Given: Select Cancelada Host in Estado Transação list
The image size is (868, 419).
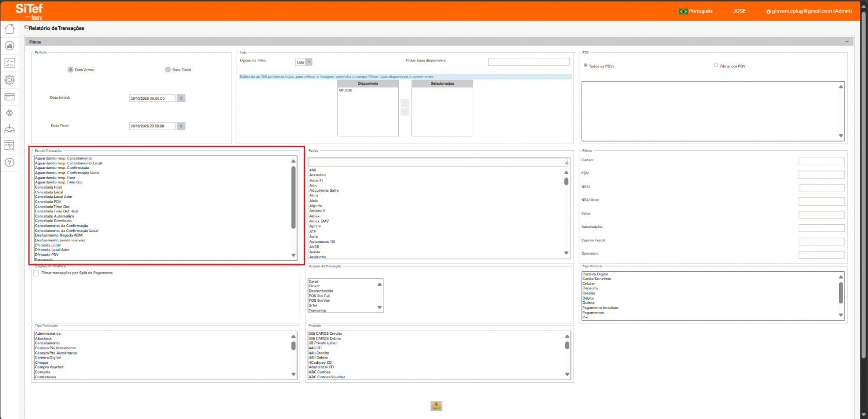Looking at the screenshot, I should (49, 187).
